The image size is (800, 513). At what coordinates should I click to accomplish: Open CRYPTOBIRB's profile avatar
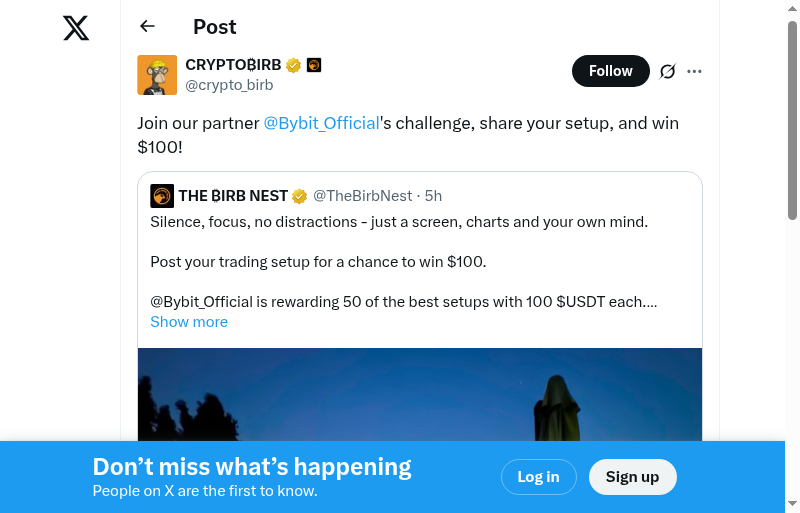[x=157, y=75]
